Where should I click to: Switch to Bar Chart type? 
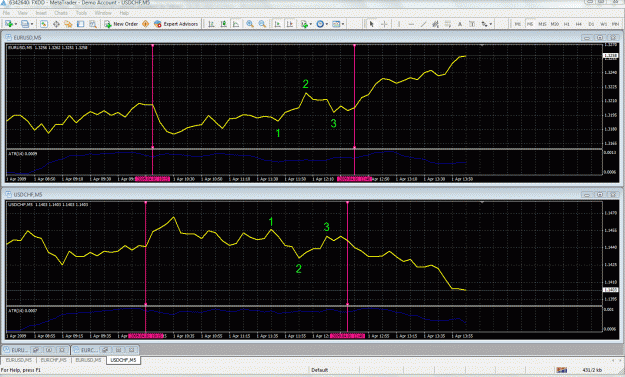[x=211, y=24]
